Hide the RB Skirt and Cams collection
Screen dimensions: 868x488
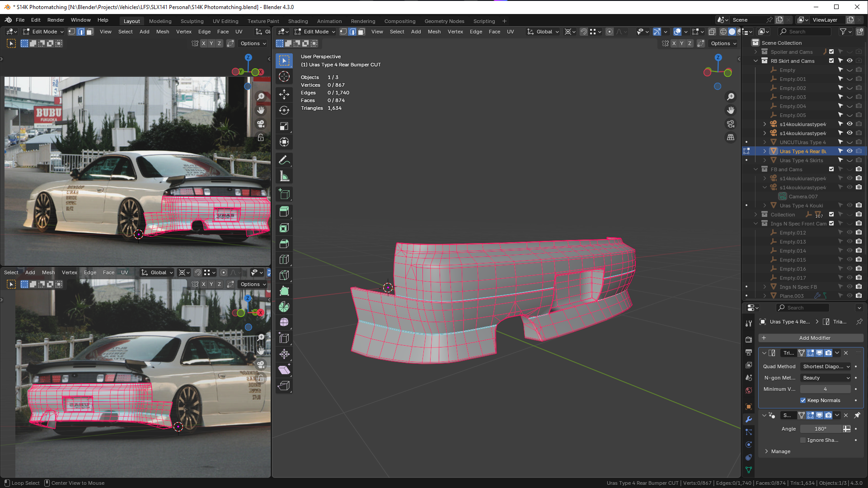tap(849, 61)
